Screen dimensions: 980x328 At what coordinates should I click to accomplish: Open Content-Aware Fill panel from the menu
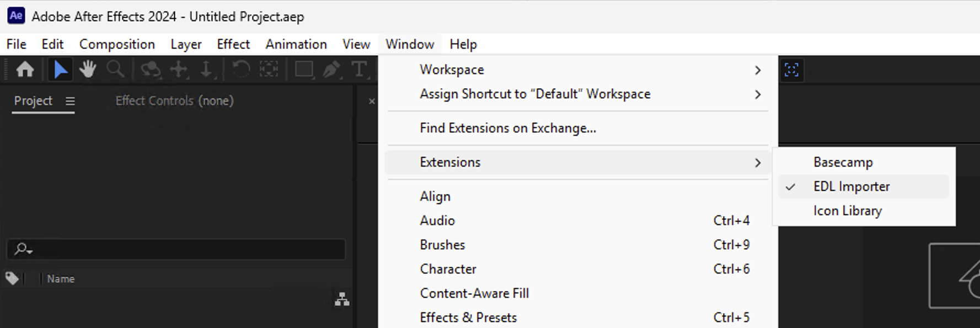click(474, 293)
